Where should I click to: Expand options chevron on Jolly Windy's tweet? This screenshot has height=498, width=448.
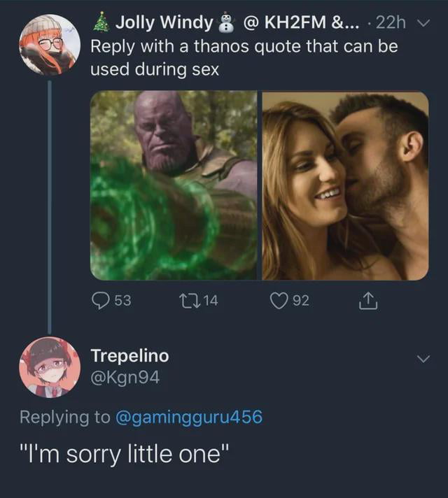[x=422, y=23]
